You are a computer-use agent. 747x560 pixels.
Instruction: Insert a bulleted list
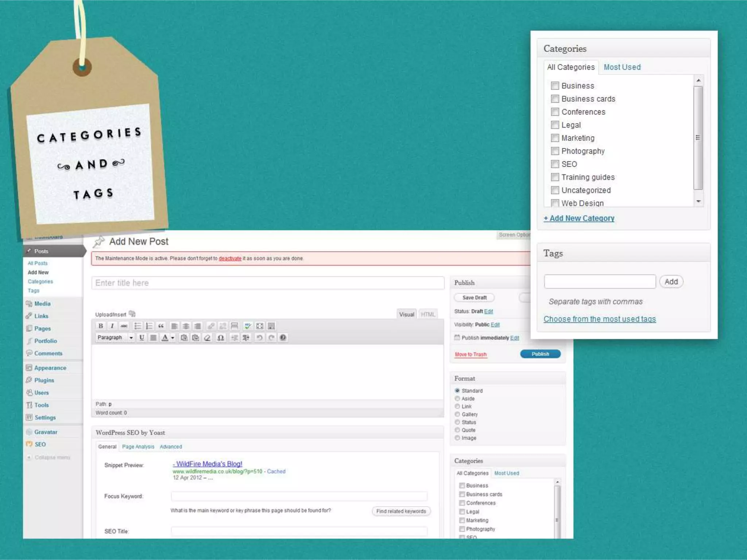click(x=137, y=326)
